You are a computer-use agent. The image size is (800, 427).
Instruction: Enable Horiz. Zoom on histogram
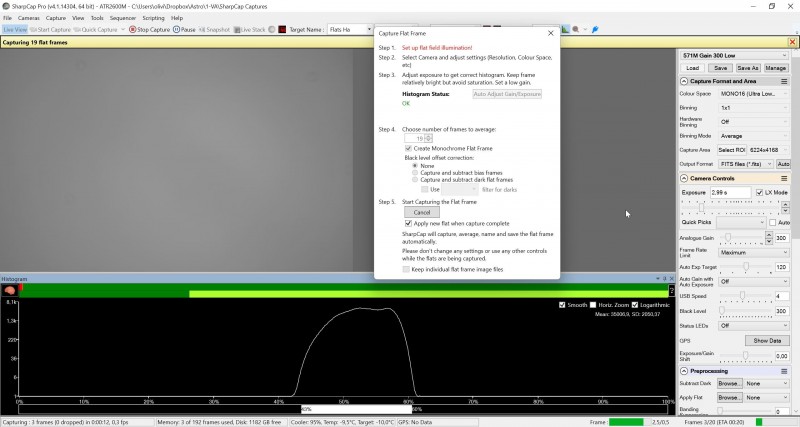[593, 305]
